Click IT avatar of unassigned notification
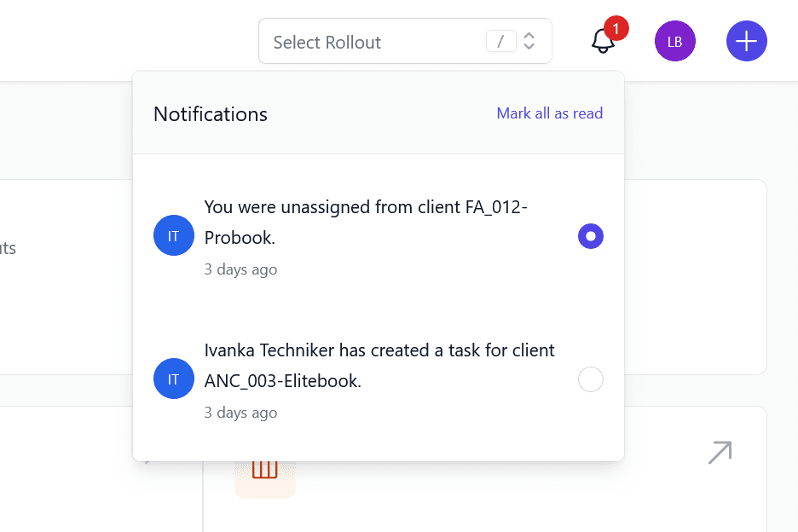798x532 pixels. (173, 236)
